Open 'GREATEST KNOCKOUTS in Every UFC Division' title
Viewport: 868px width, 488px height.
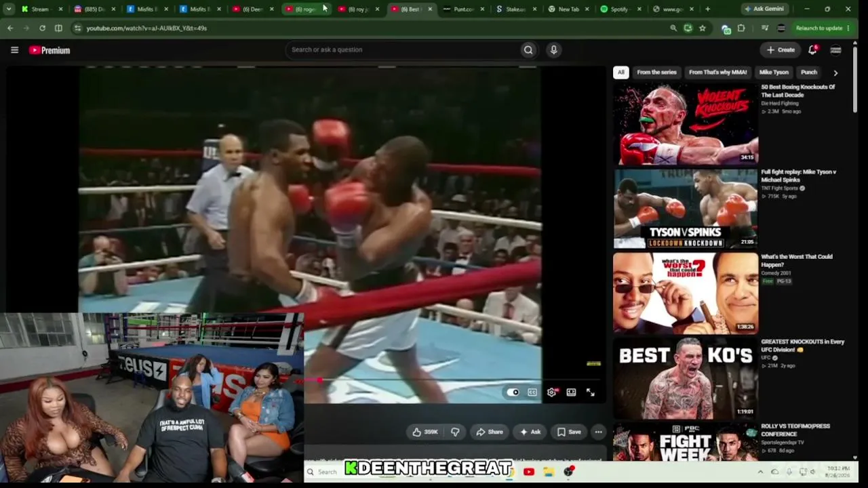pos(802,345)
